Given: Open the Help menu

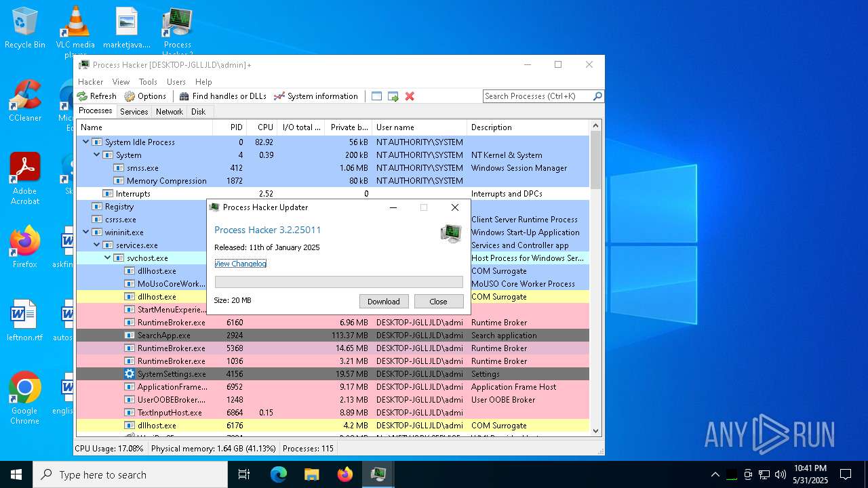Looking at the screenshot, I should (x=203, y=81).
